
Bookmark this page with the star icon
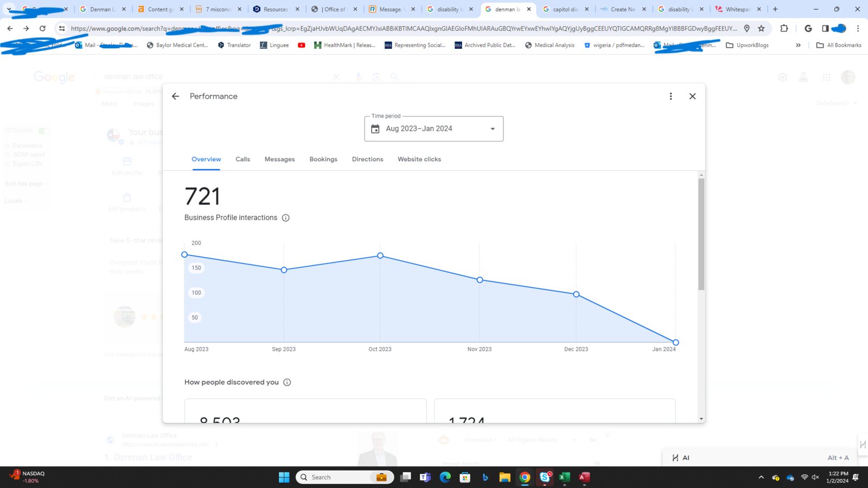pyautogui.click(x=761, y=28)
